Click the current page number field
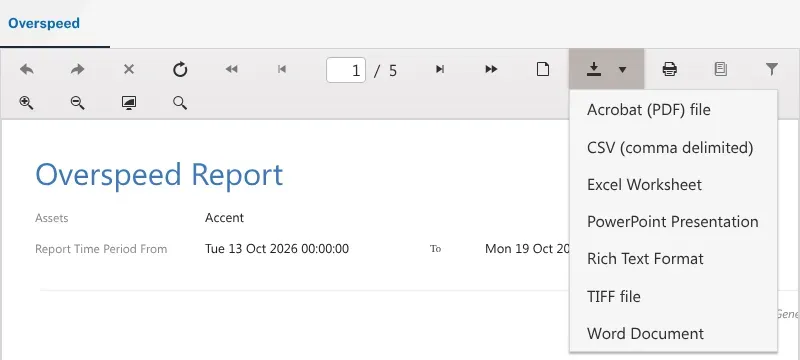This screenshot has height=360, width=800. click(x=346, y=70)
